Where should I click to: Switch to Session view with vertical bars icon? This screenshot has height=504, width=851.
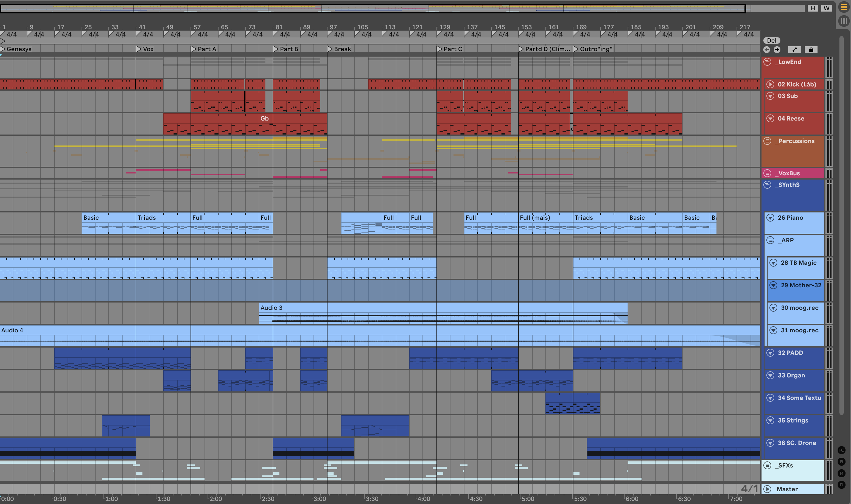point(843,21)
